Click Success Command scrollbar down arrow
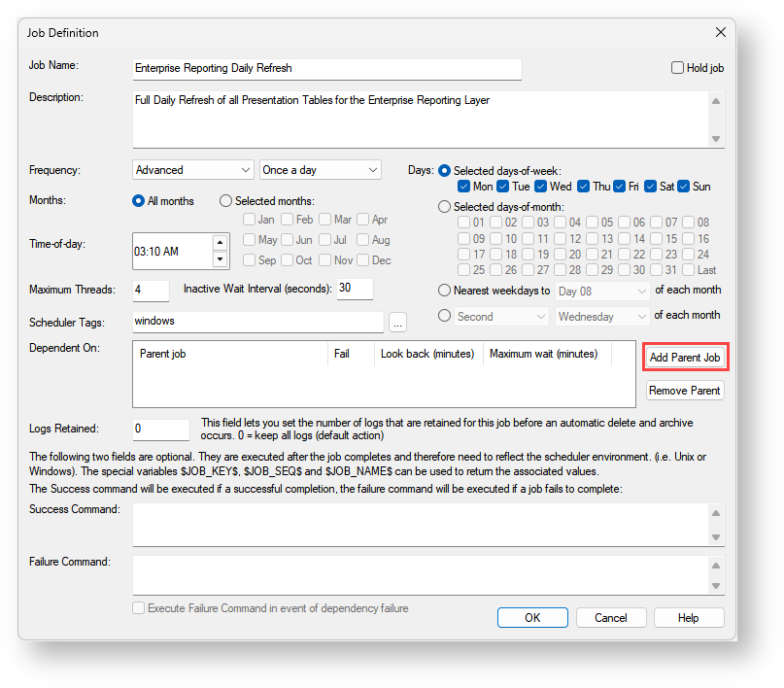The image size is (784, 688). tap(716, 537)
